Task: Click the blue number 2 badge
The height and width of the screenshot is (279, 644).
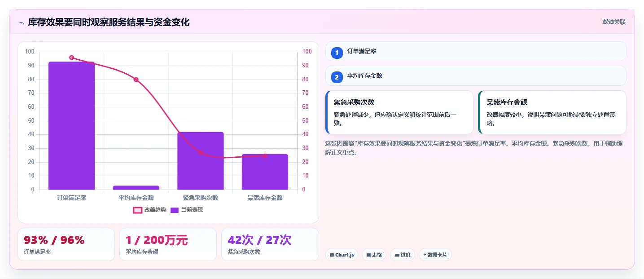Action: [x=337, y=77]
